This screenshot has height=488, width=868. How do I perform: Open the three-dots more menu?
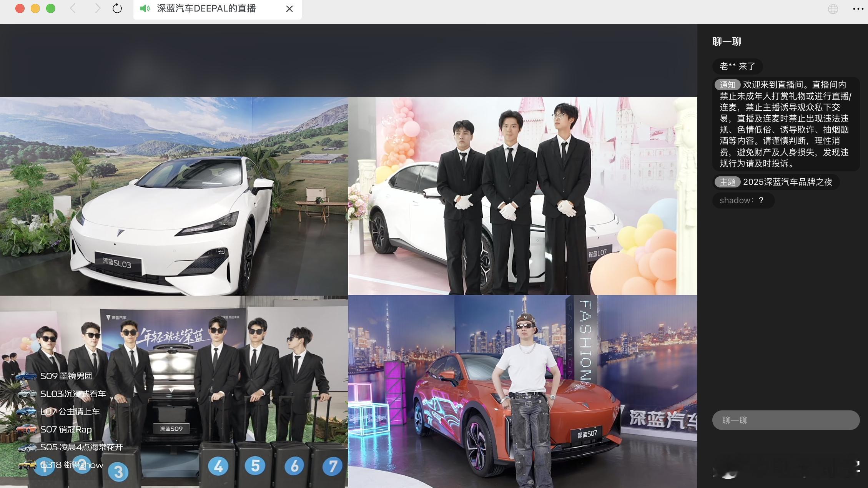coord(858,9)
